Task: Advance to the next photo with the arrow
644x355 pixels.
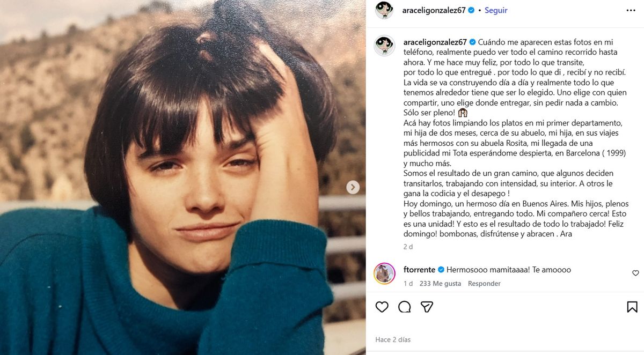Action: coord(353,187)
